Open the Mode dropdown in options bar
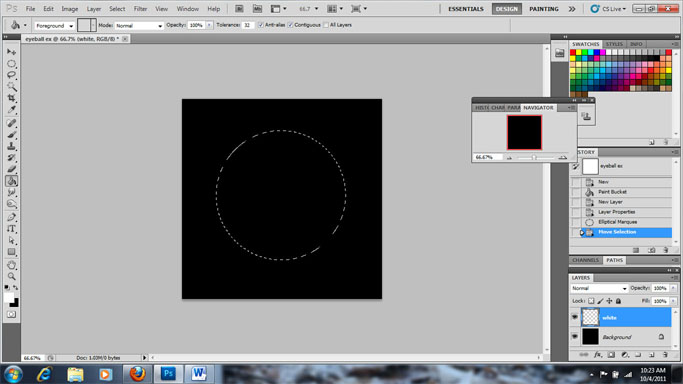Viewport: 683px width, 384px height. pyautogui.click(x=139, y=26)
